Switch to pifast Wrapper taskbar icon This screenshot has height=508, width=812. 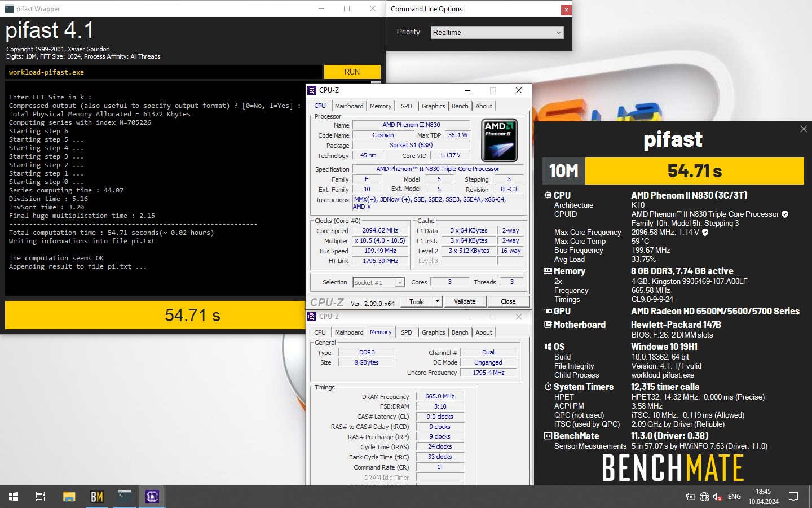tap(124, 497)
